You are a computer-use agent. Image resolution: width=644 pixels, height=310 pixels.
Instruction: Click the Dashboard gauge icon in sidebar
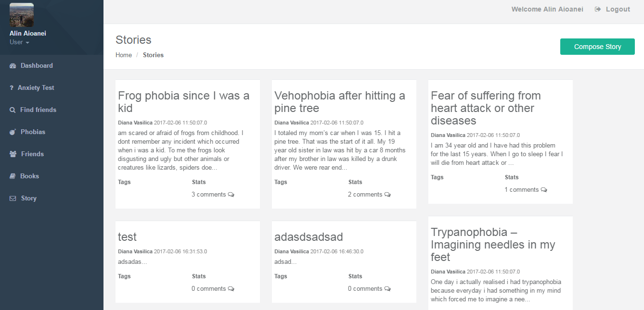[x=13, y=66]
